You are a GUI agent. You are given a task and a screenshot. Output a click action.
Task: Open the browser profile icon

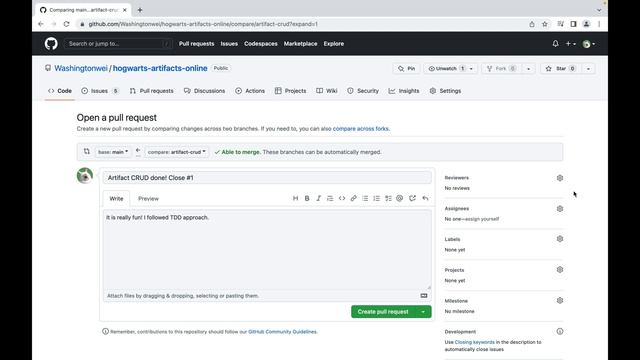586,24
